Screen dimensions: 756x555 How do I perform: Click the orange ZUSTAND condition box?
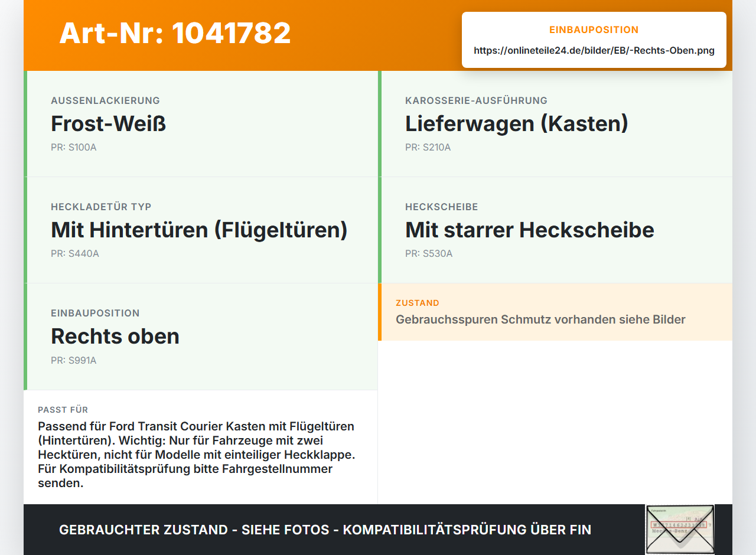tap(555, 312)
